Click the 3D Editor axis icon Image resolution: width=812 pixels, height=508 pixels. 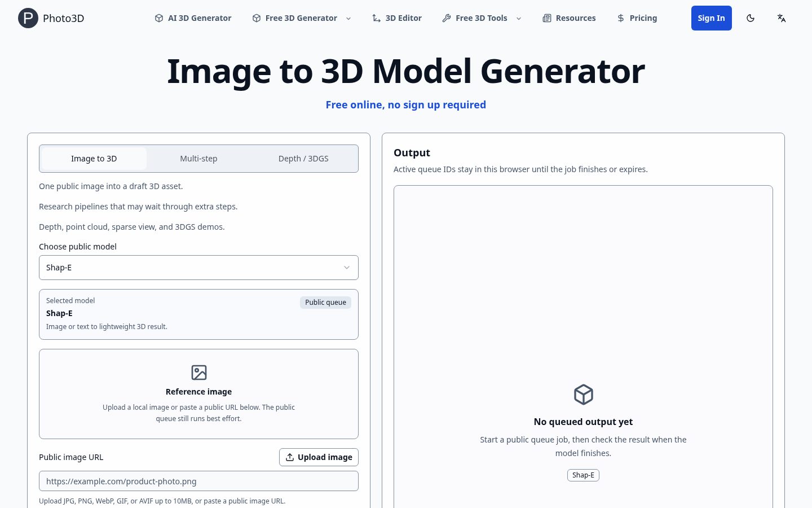click(377, 18)
